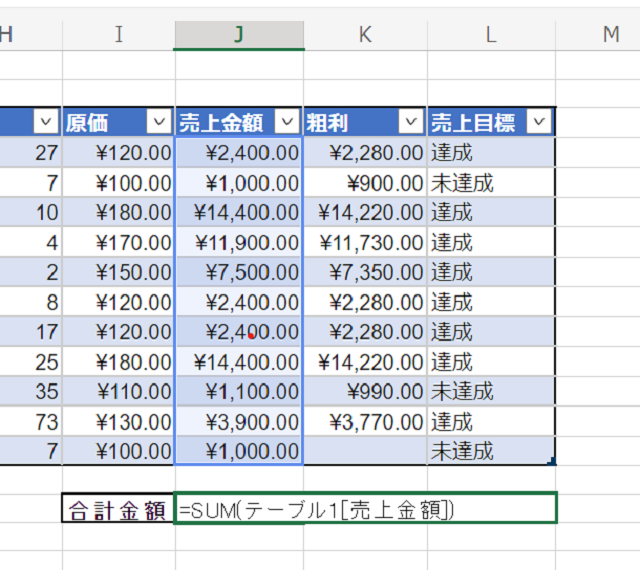
Task: Select the 未達成 cell in ¥990.00 row
Action: click(491, 392)
